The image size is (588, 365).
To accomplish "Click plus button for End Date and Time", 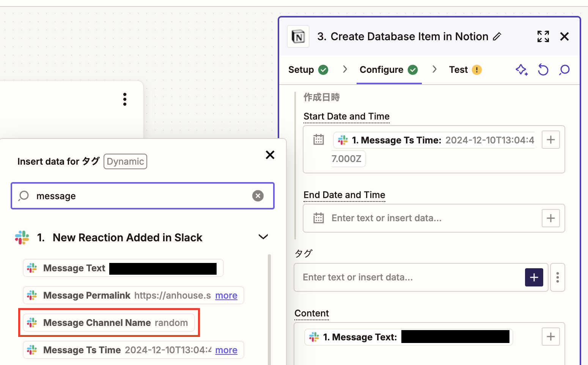I will pos(551,218).
